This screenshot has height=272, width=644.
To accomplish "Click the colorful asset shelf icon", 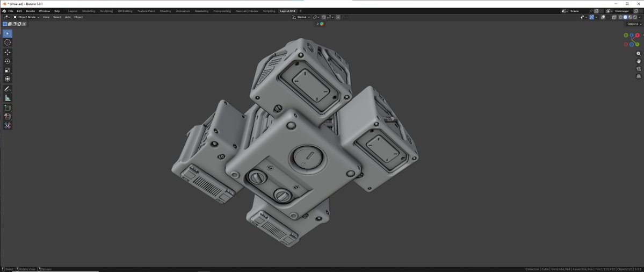I will 322,24.
